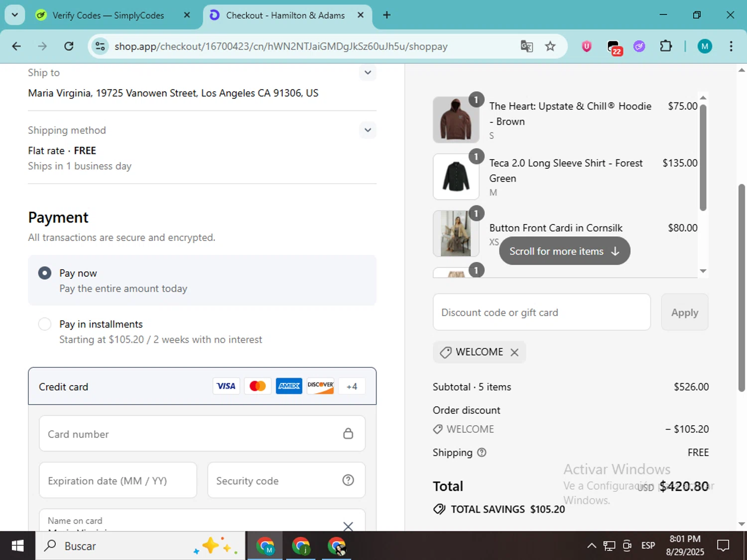
Task: Open the red shield extension
Action: tap(587, 46)
